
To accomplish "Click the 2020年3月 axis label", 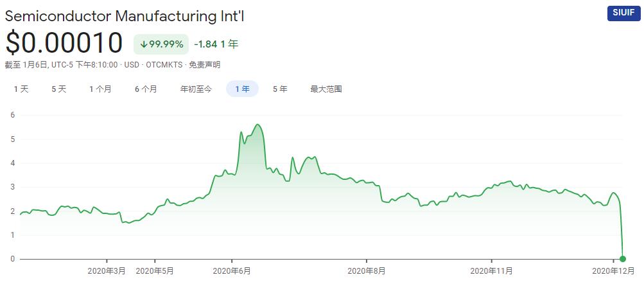I will tap(107, 271).
